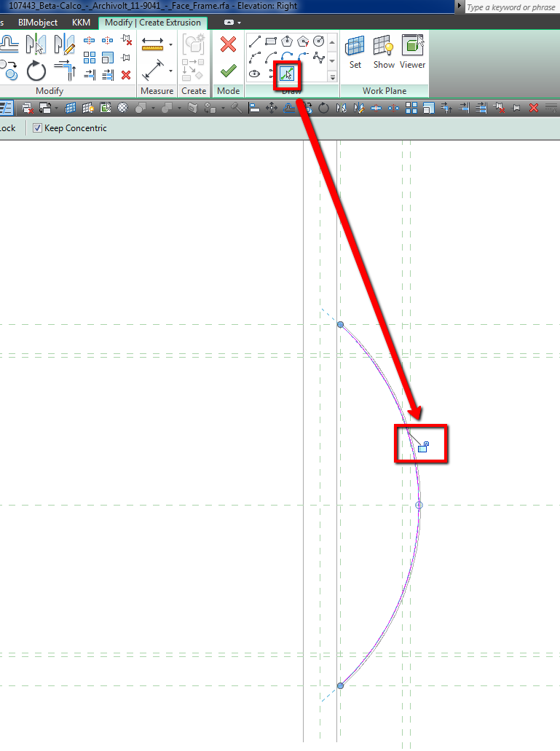560x751 pixels.
Task: Select the Pick Lines draw tool
Action: [x=287, y=74]
